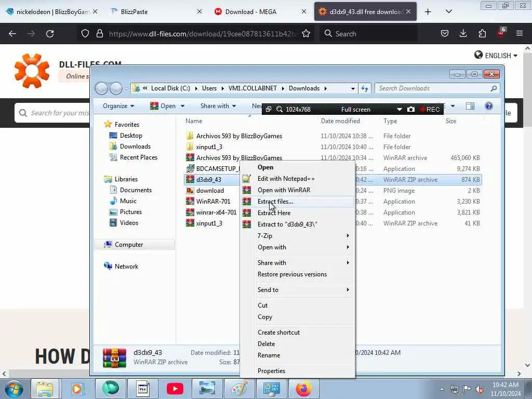532x399 pixels.
Task: Open the Organize dropdown in Explorer toolbar
Action: 118,106
